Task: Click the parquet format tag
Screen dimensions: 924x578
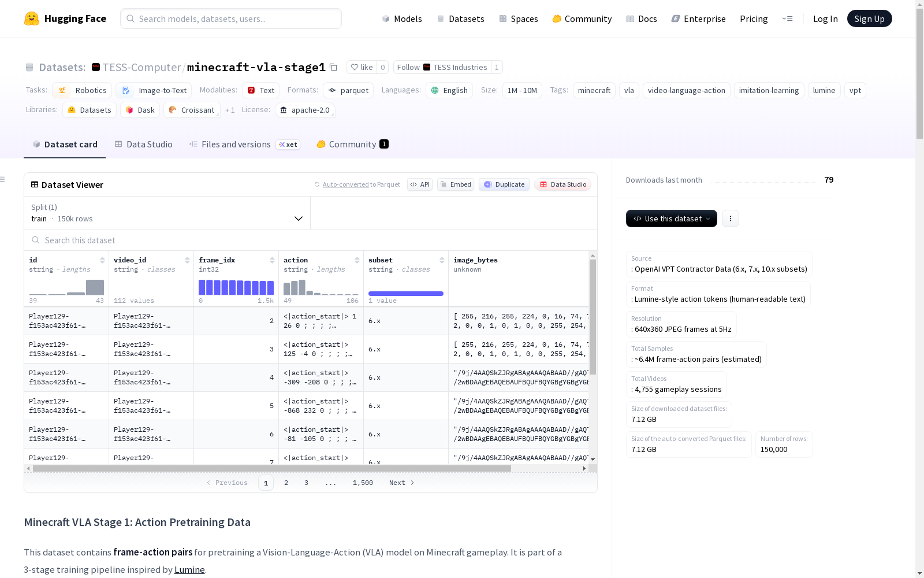Action: click(348, 90)
